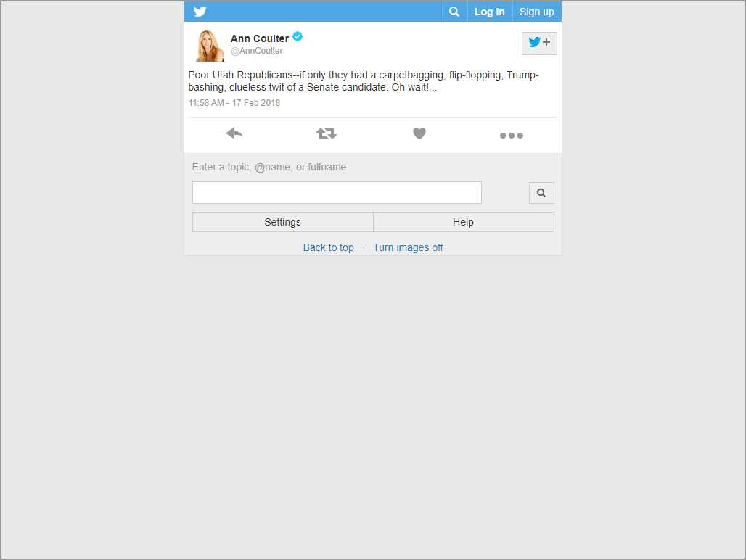746x560 pixels.
Task: Open search from the header magnifier icon
Action: (x=454, y=12)
